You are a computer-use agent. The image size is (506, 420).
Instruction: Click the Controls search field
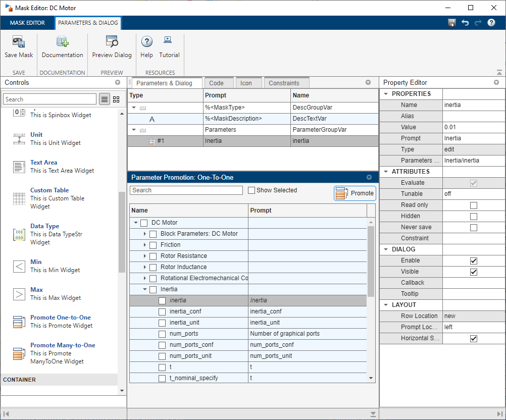pos(49,99)
